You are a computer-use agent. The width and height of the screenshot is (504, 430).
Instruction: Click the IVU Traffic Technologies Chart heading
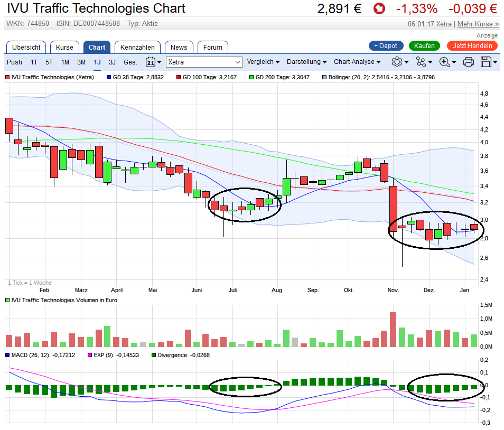coord(96,8)
